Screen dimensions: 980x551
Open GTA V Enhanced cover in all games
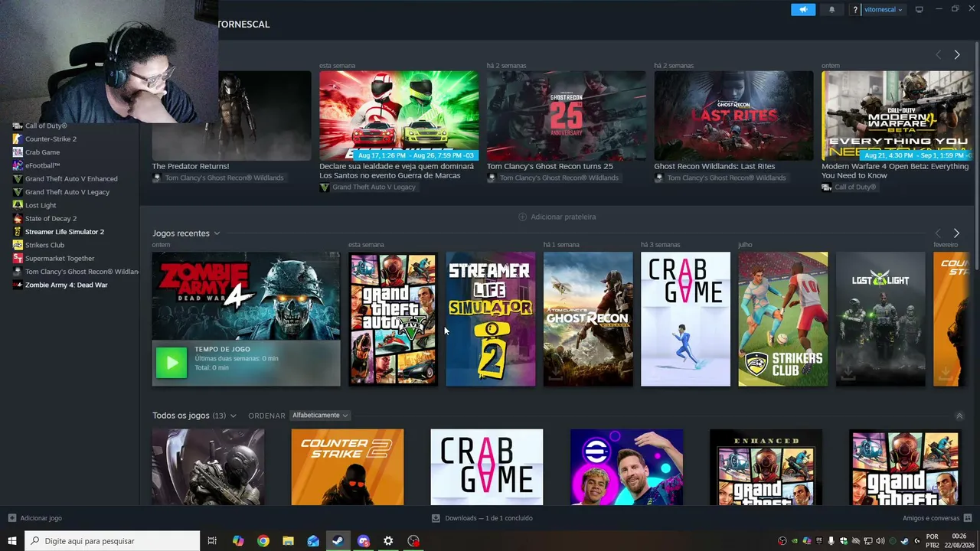(x=766, y=467)
